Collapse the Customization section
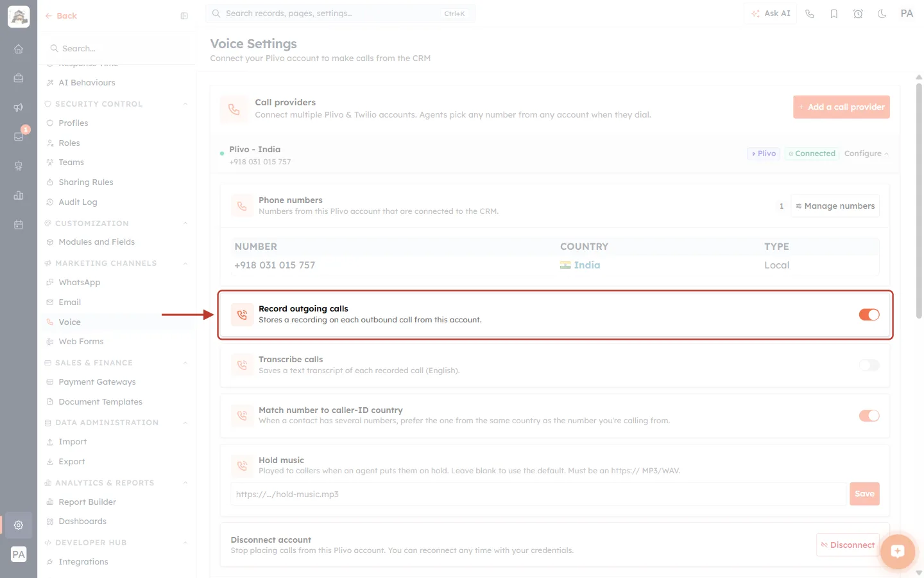 pyautogui.click(x=185, y=223)
